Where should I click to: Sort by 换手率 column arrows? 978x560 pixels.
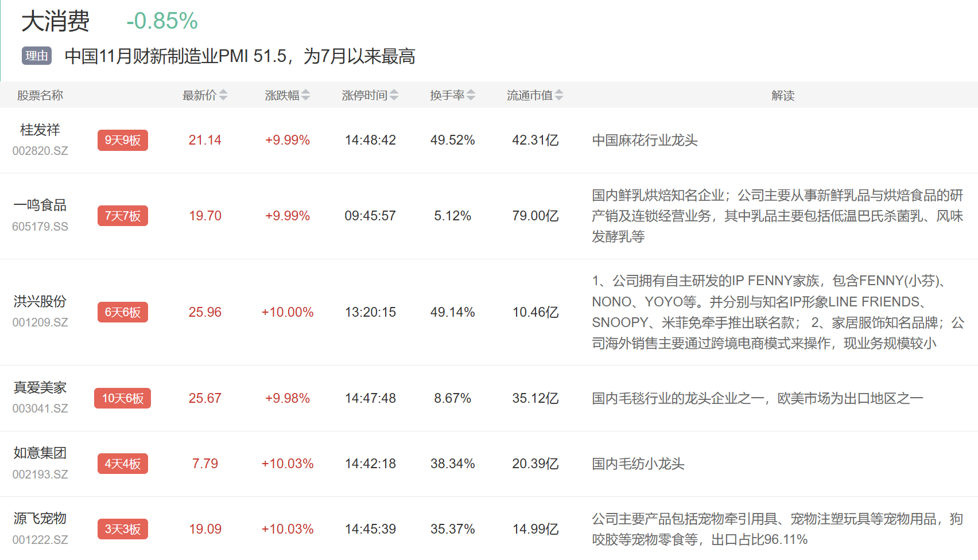[471, 95]
